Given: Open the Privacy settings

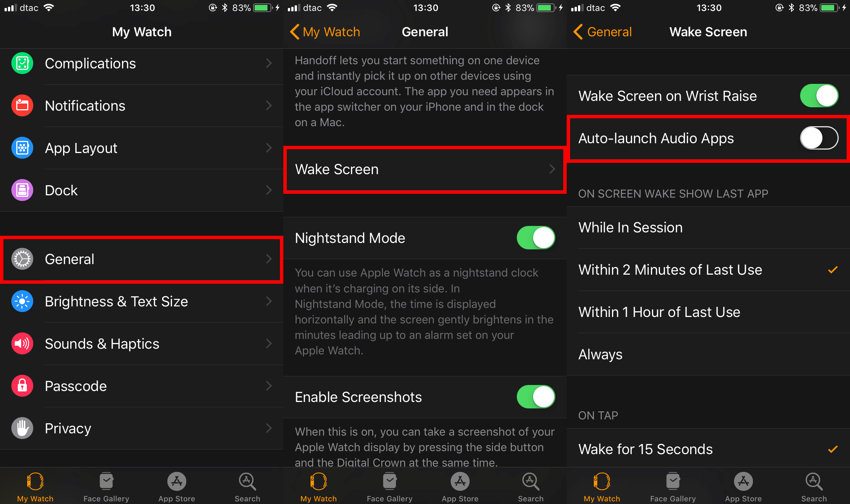Looking at the screenshot, I should click(x=141, y=428).
